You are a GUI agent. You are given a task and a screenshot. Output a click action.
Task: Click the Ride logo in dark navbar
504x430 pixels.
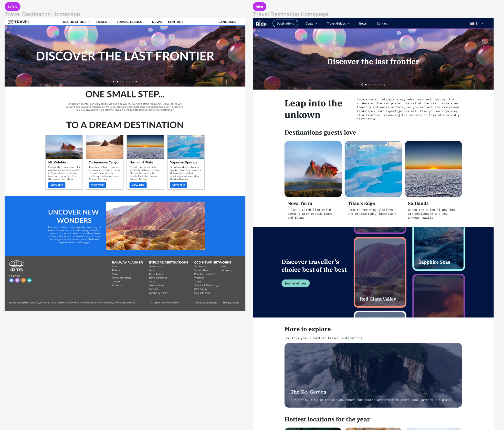(261, 24)
